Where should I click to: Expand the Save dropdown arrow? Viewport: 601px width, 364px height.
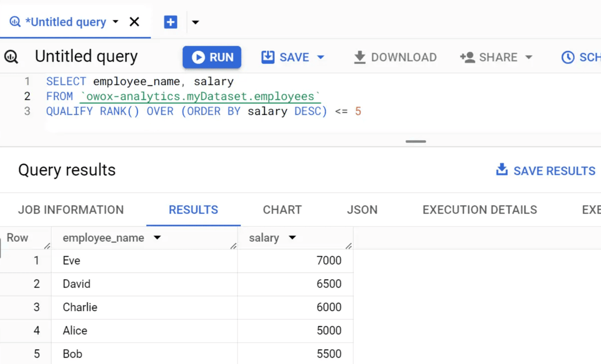(x=321, y=57)
